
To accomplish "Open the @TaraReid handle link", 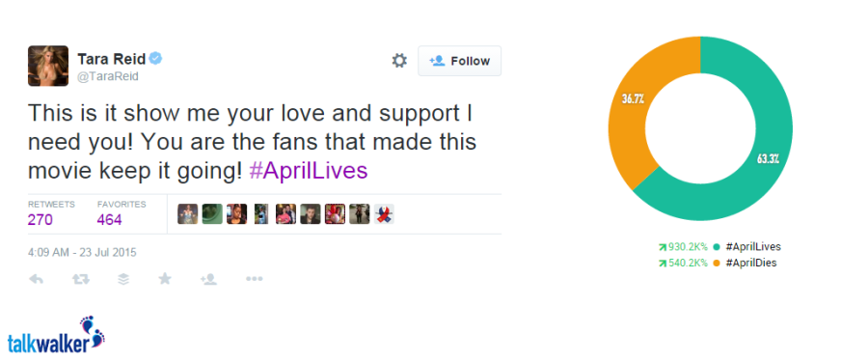I will 108,76.
